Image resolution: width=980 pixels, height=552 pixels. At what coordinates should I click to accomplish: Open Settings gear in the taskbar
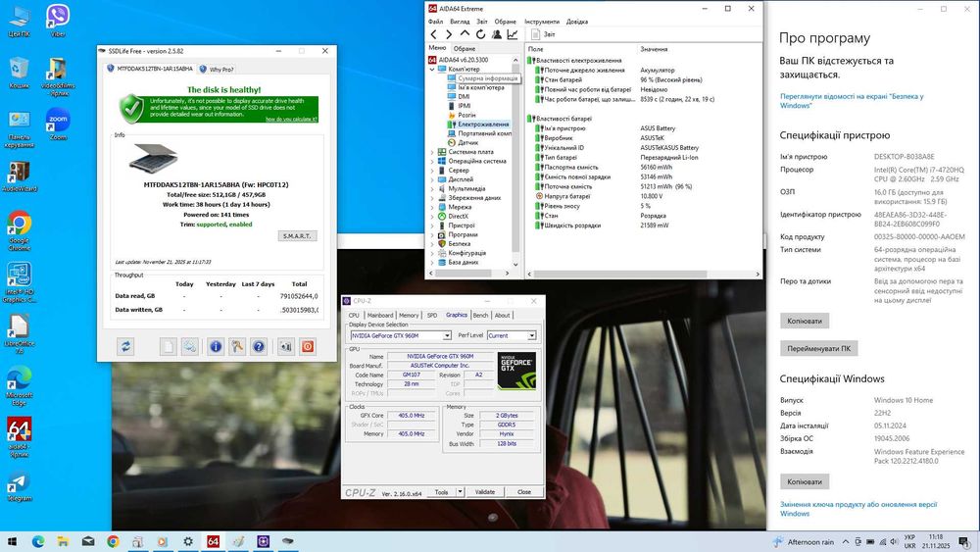tap(187, 541)
